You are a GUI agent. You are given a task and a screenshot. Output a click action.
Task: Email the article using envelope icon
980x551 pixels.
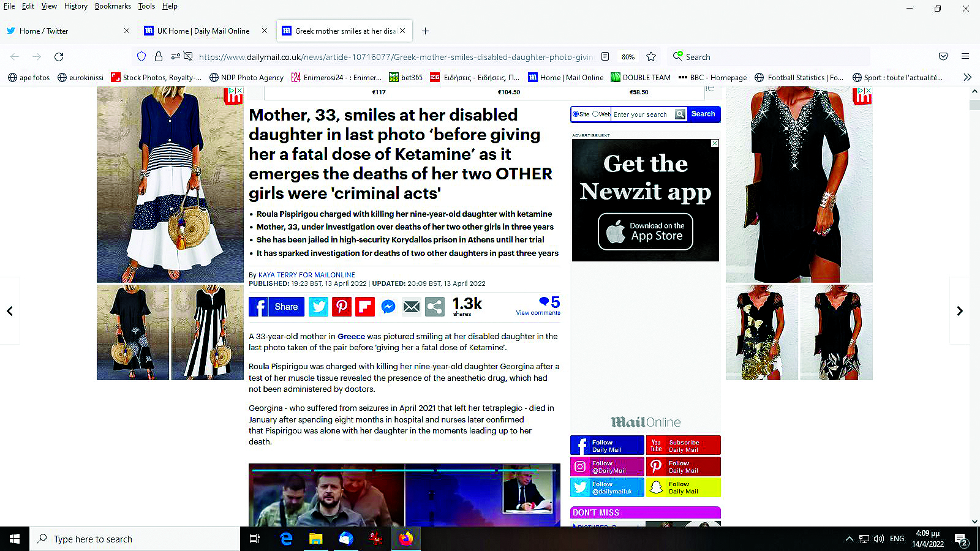(412, 307)
